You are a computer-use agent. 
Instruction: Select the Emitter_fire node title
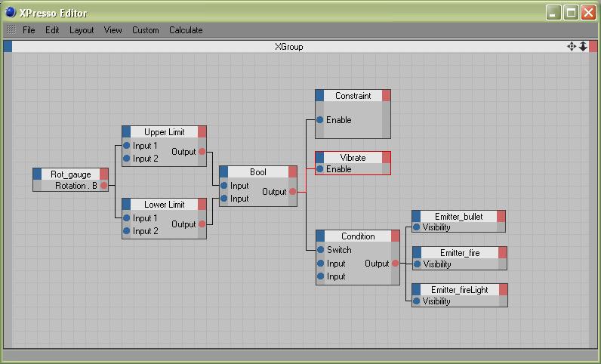coord(460,253)
